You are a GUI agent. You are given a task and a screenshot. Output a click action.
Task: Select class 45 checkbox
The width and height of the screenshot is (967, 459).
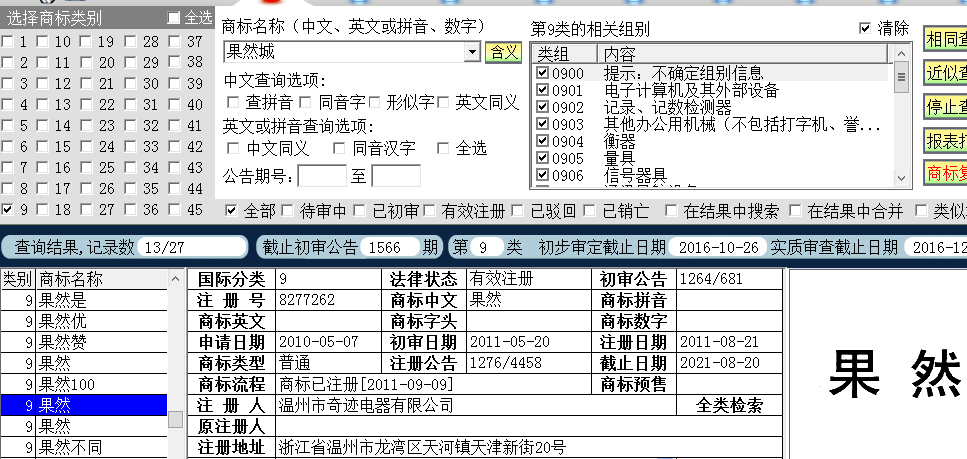coord(175,210)
